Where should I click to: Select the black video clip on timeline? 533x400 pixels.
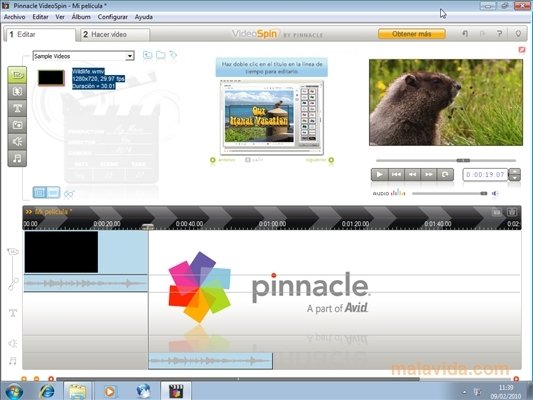pos(61,252)
